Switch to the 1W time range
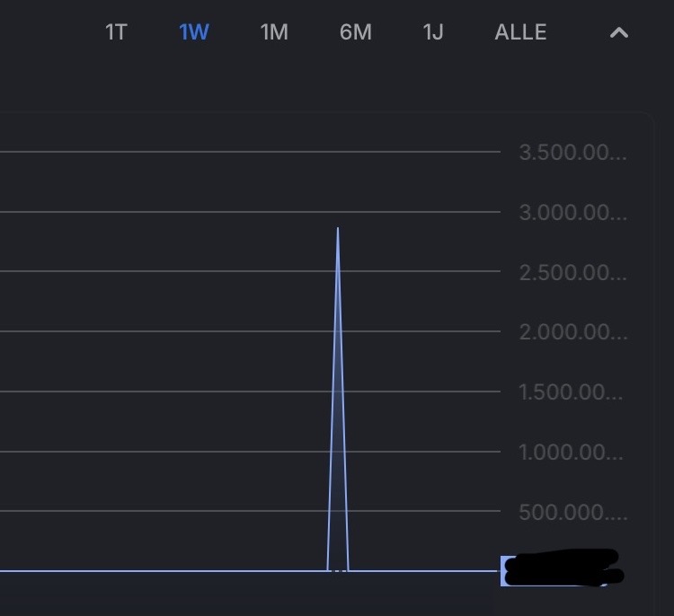This screenshot has height=616, width=674. click(x=194, y=32)
